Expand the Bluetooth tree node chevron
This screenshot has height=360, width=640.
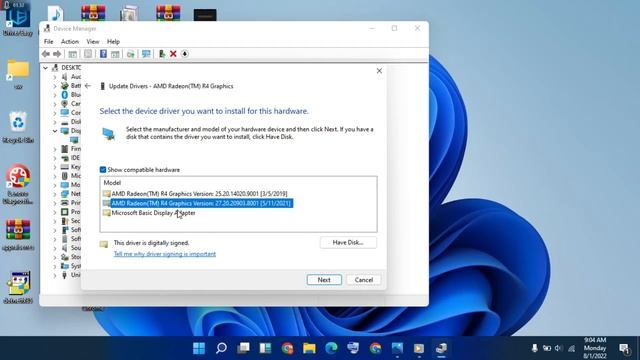pos(55,95)
